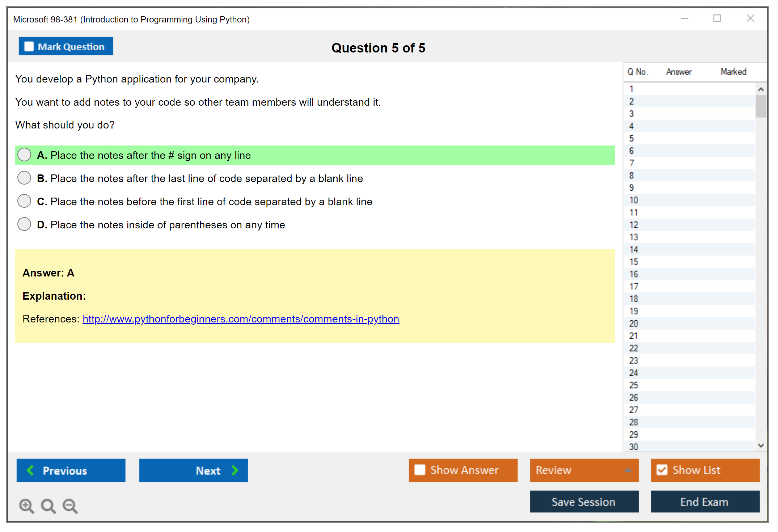Click the reset zoom magnifier icon
This screenshot has height=532, width=778.
click(48, 506)
